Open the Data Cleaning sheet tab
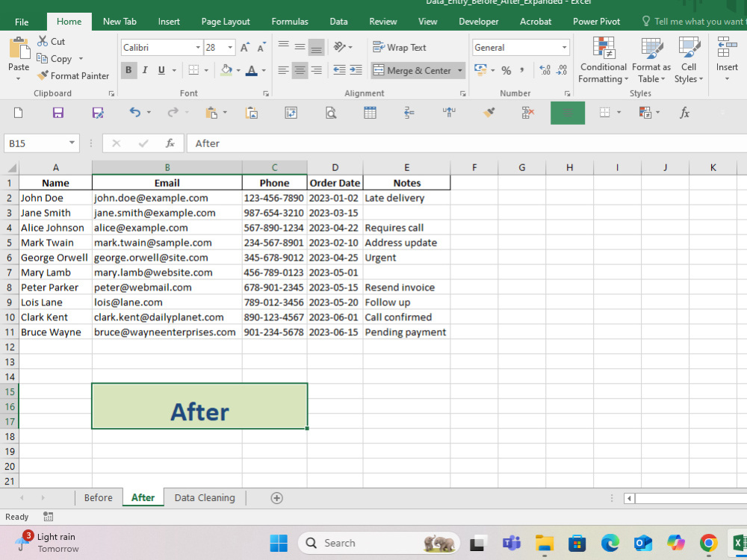 [x=205, y=497]
